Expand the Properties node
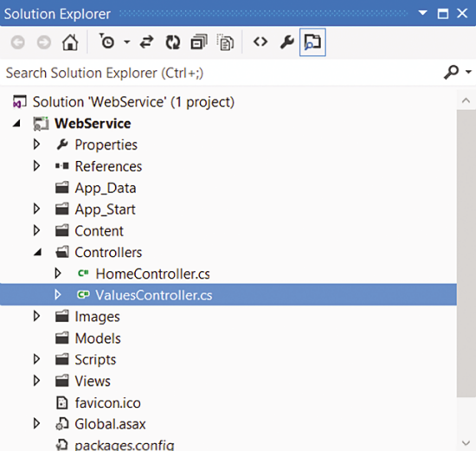 tap(36, 145)
